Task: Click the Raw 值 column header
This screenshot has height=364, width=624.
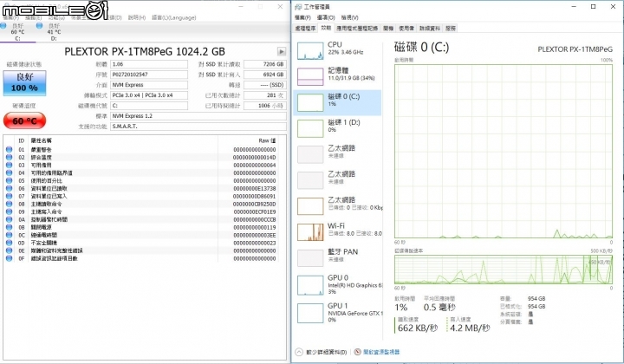Action: tap(267, 140)
